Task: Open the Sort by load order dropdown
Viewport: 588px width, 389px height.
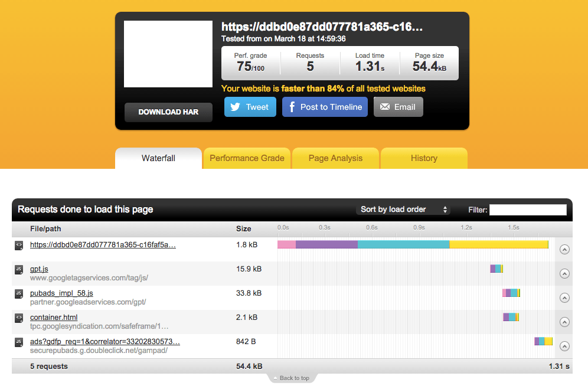Action: 404,209
